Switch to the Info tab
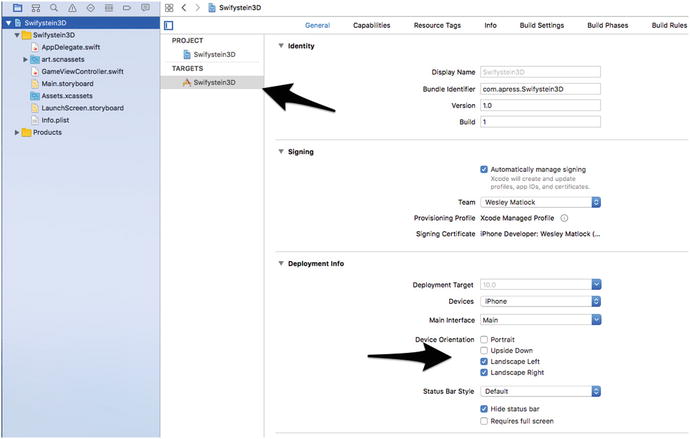The width and height of the screenshot is (690, 439). 490,26
